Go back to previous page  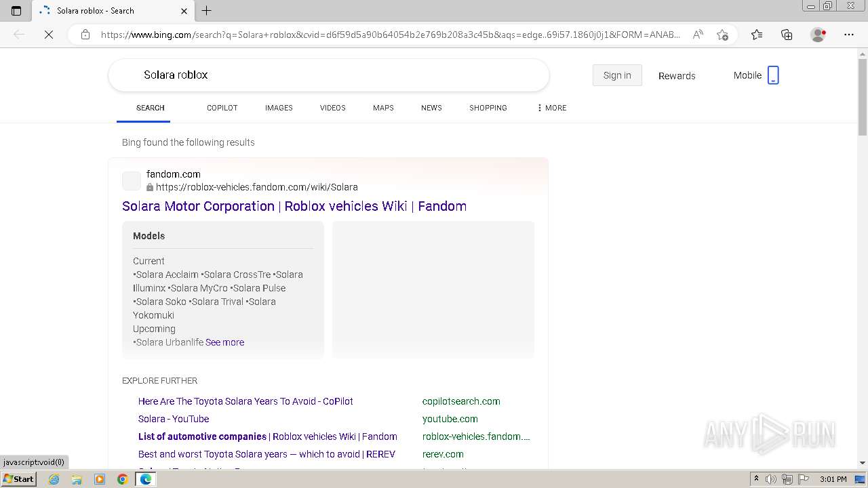(x=19, y=35)
